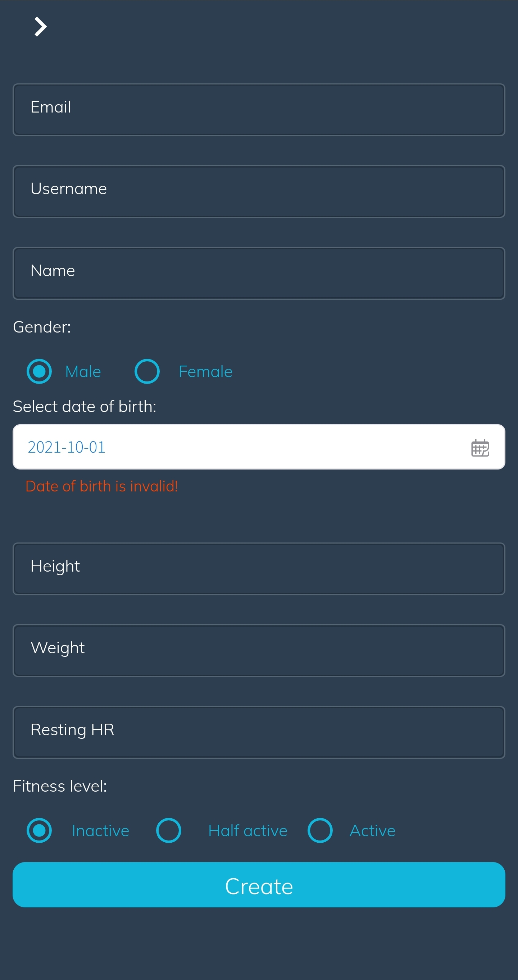Choose Inactive fitness level radio
518x980 pixels.
click(39, 830)
